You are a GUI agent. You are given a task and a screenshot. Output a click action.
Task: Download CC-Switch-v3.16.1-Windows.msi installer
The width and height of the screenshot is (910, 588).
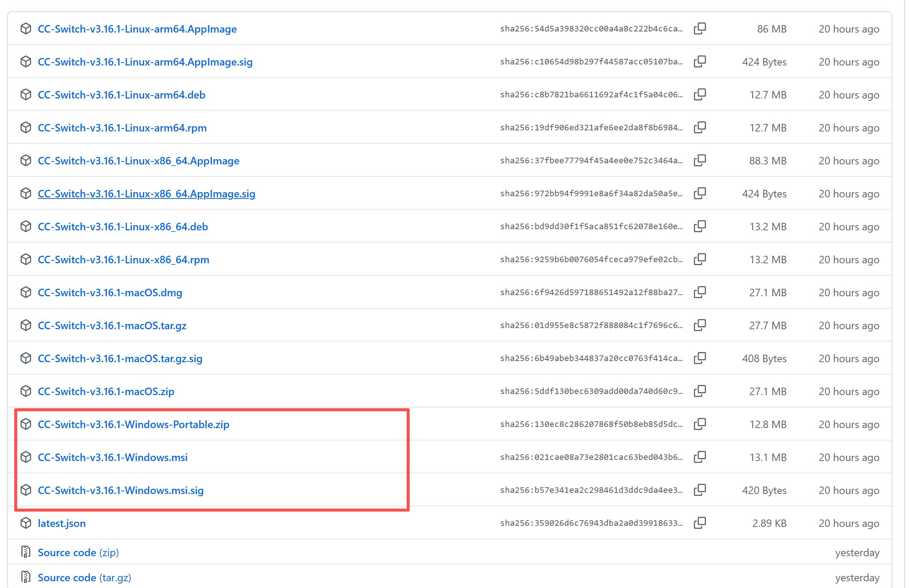click(x=113, y=457)
